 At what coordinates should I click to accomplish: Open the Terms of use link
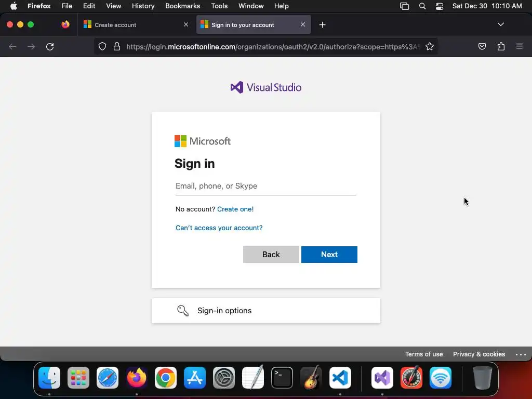pyautogui.click(x=424, y=354)
